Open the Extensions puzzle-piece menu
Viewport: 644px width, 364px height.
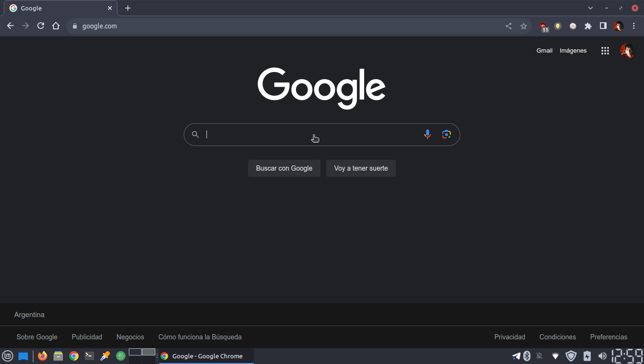[x=588, y=26]
